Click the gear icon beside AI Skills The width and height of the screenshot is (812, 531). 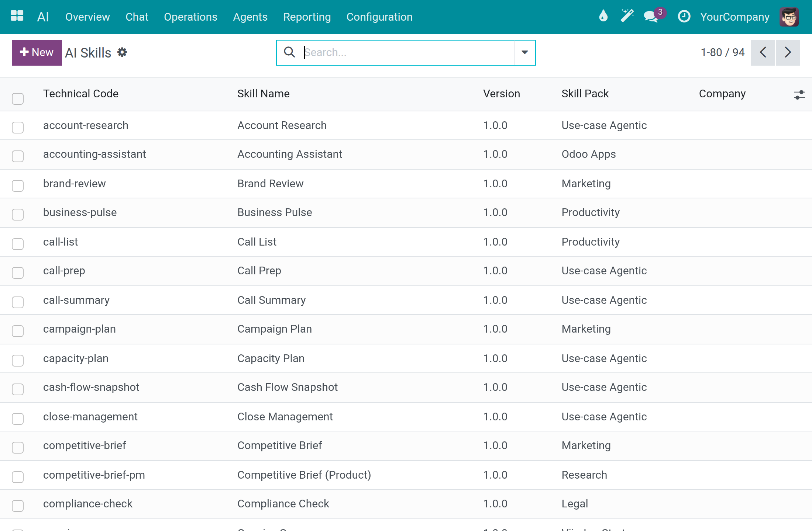click(x=122, y=52)
